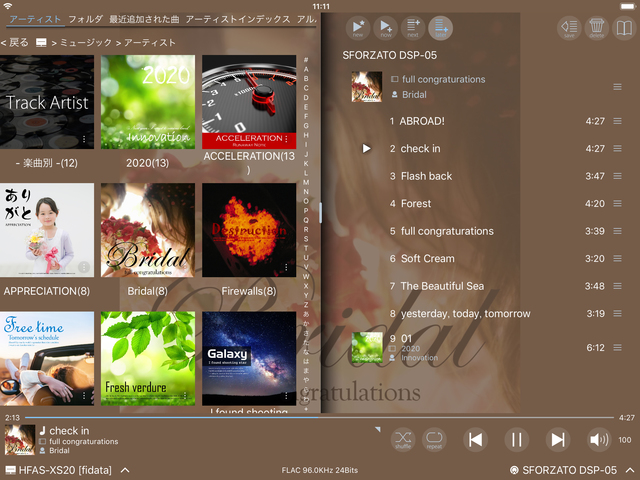Open the book library icon
640x480 pixels.
pyautogui.click(x=623, y=28)
